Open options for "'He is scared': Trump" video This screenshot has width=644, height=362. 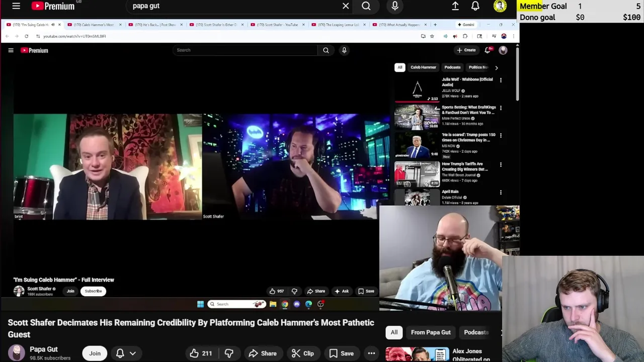[501, 136]
